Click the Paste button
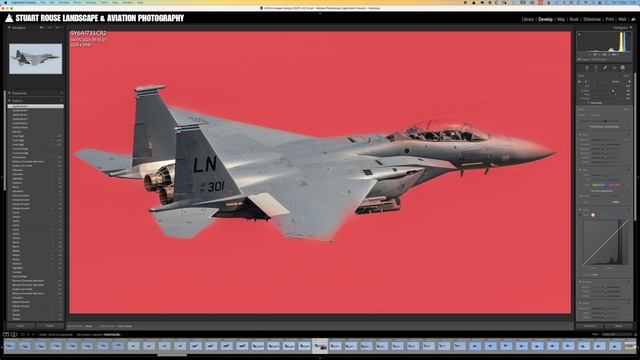The height and width of the screenshot is (360, 640). pyautogui.click(x=50, y=326)
